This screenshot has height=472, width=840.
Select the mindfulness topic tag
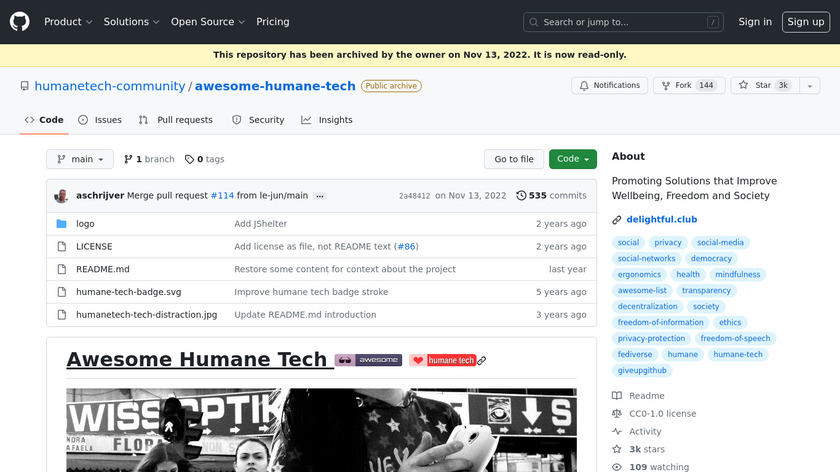click(x=738, y=275)
